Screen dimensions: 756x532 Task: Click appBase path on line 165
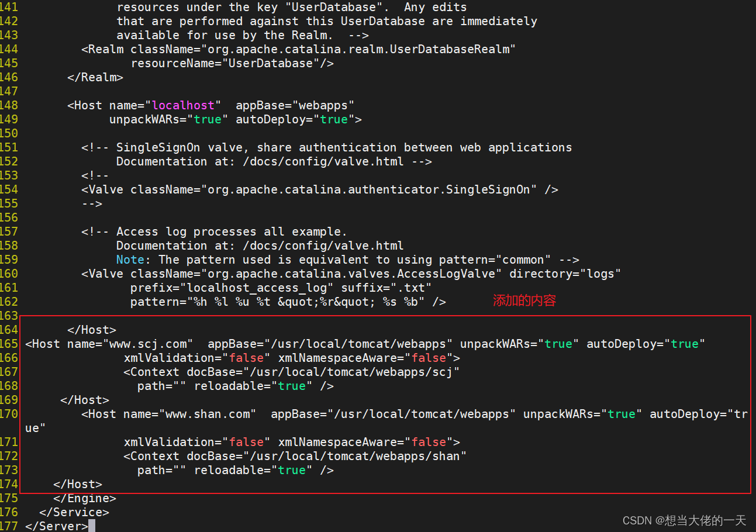[x=330, y=344]
